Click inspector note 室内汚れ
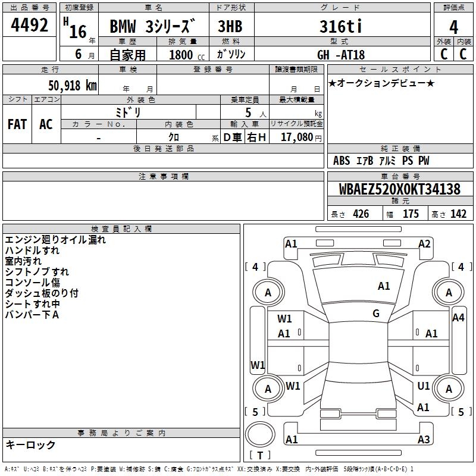The image size is (476, 476). (23, 261)
